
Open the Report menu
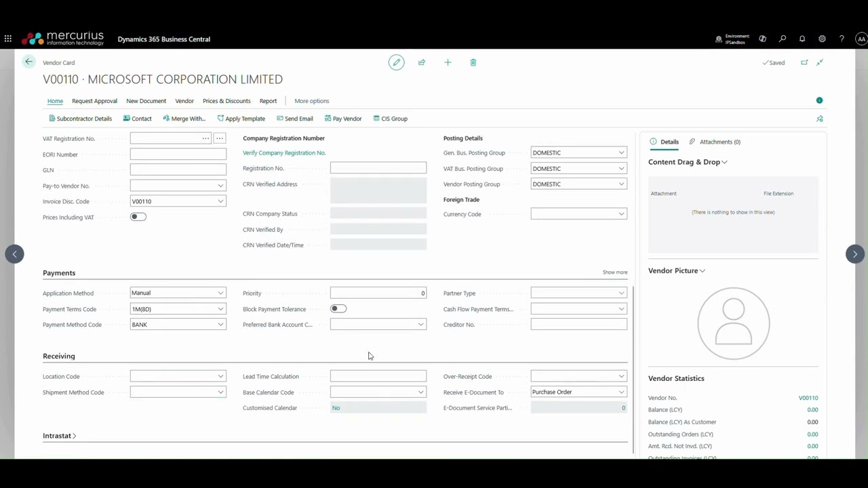point(268,101)
